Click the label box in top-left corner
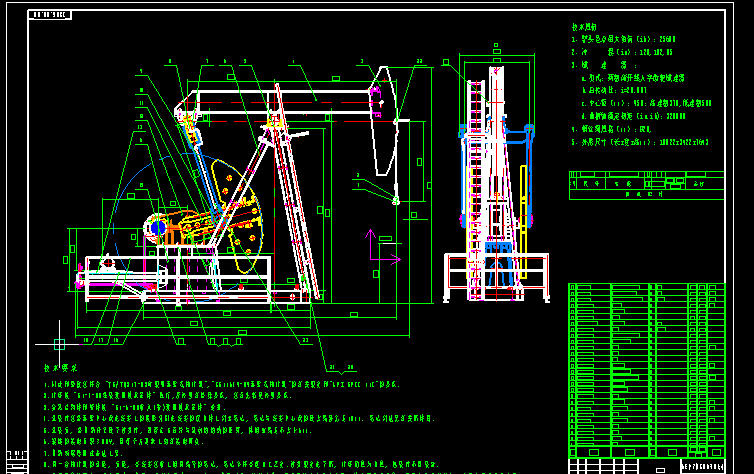 [51, 16]
